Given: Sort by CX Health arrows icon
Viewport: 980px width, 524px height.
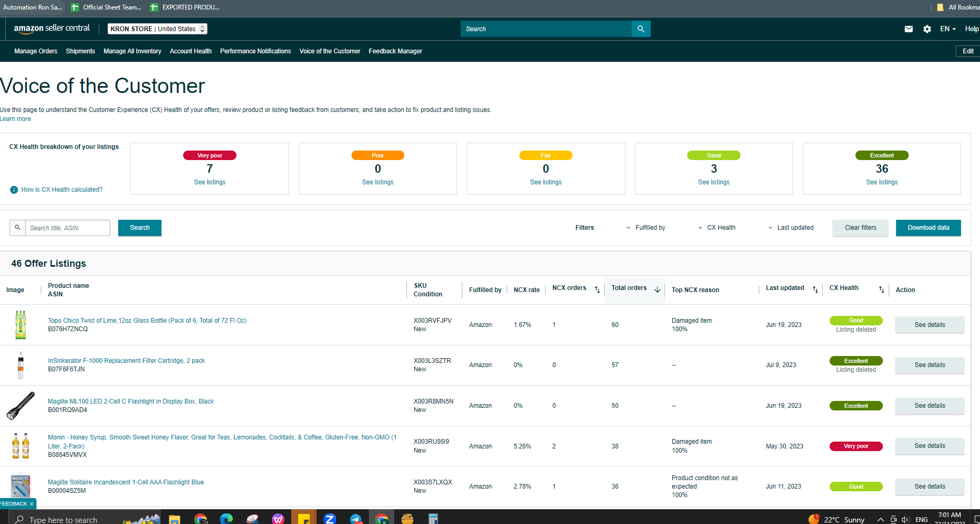Looking at the screenshot, I should pyautogui.click(x=881, y=289).
